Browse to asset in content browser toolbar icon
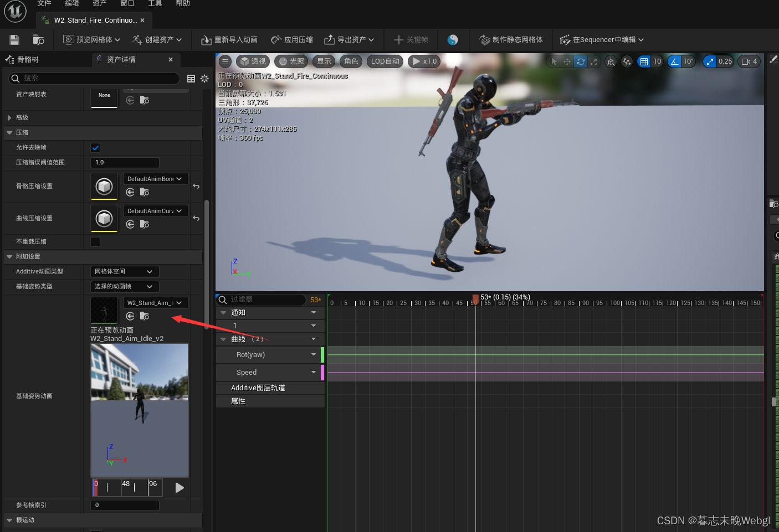The width and height of the screenshot is (779, 532). (38, 40)
